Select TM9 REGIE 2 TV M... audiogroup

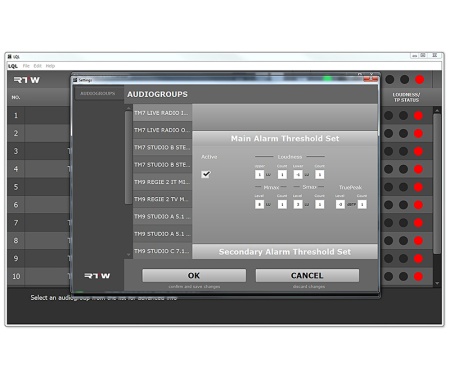pyautogui.click(x=162, y=199)
